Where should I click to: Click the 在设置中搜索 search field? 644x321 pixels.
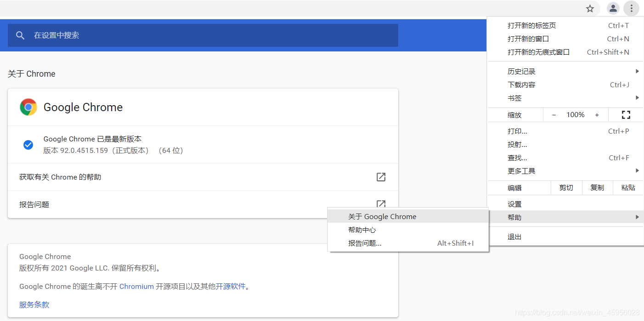click(x=203, y=35)
